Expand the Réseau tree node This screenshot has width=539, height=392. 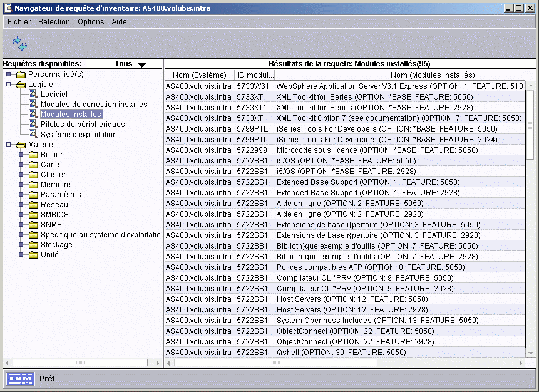(21, 204)
